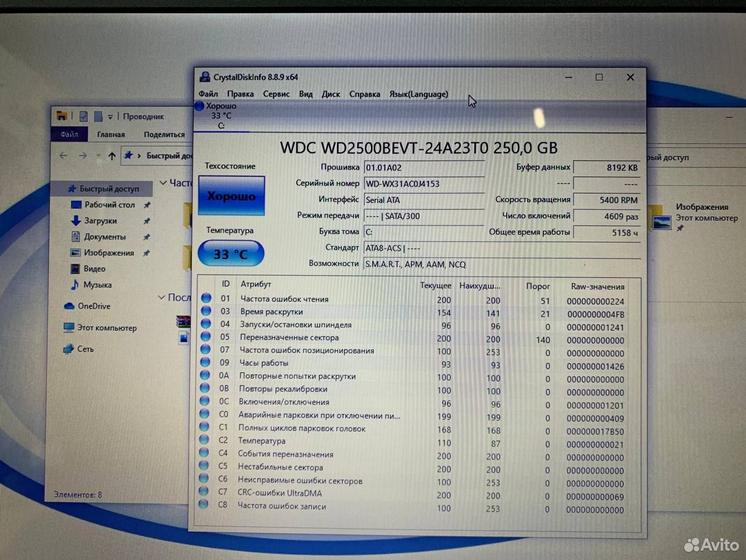Click the Общее время работы value 5158 ч
The height and width of the screenshot is (560, 746).
[x=607, y=232]
